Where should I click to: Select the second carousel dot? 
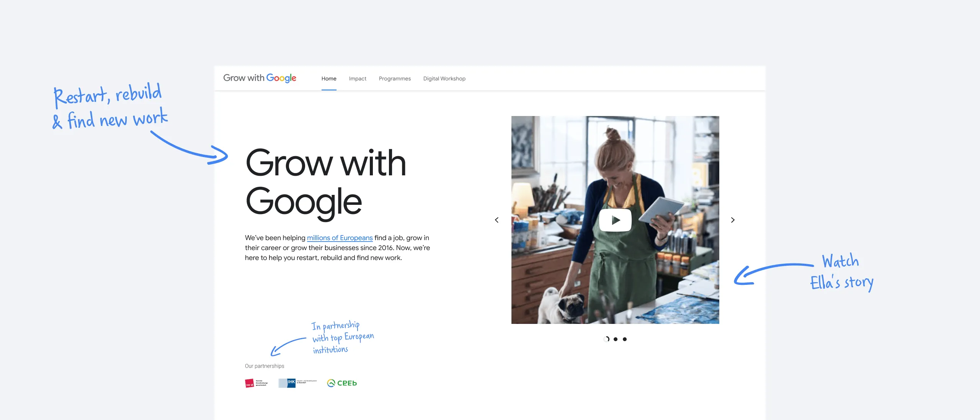[x=616, y=339]
